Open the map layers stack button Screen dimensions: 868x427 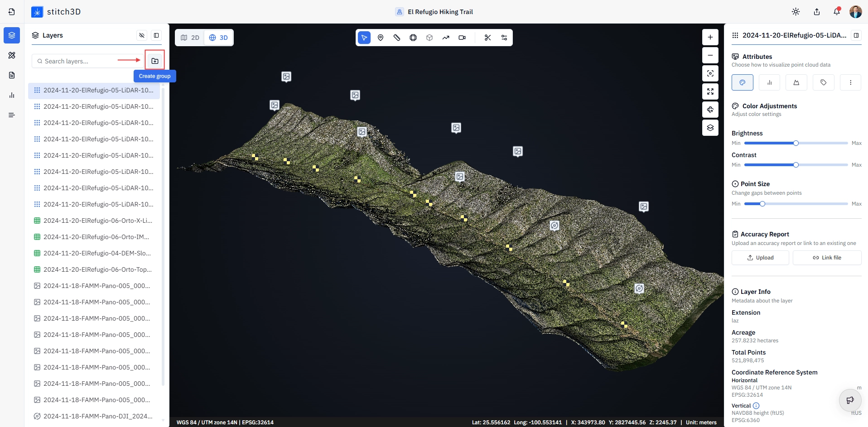pyautogui.click(x=710, y=128)
